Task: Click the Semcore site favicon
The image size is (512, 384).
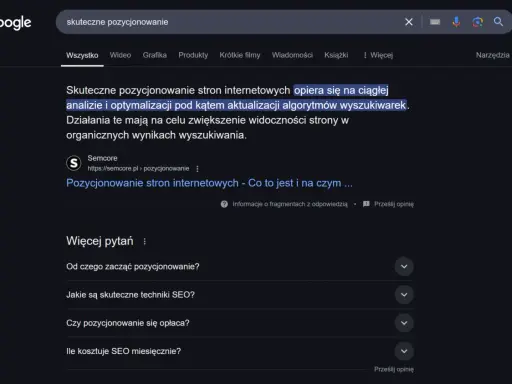Action: pos(74,163)
